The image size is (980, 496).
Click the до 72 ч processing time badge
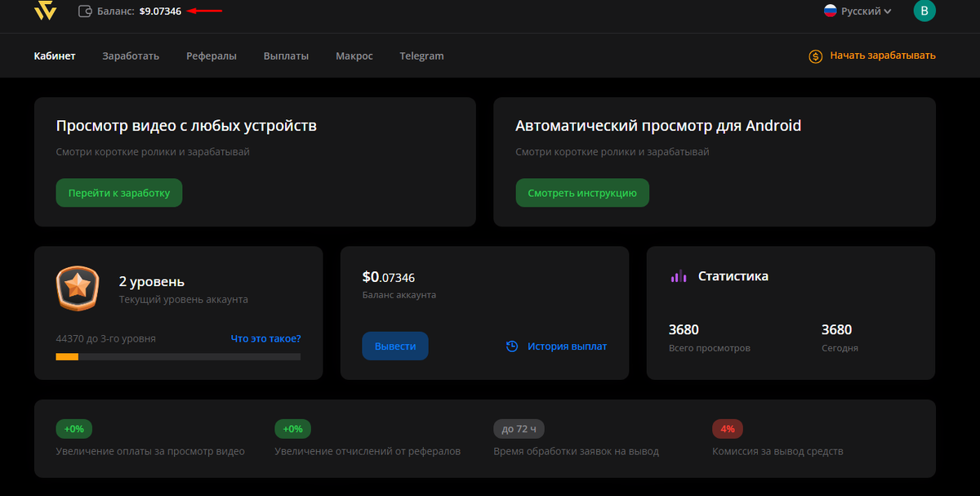click(x=519, y=429)
